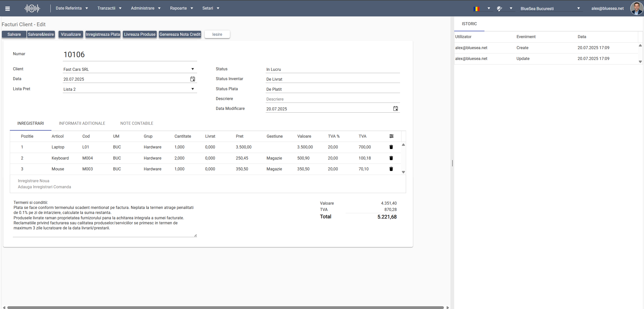This screenshot has height=309, width=644.
Task: Open the table column settings icon
Action: pyautogui.click(x=391, y=136)
